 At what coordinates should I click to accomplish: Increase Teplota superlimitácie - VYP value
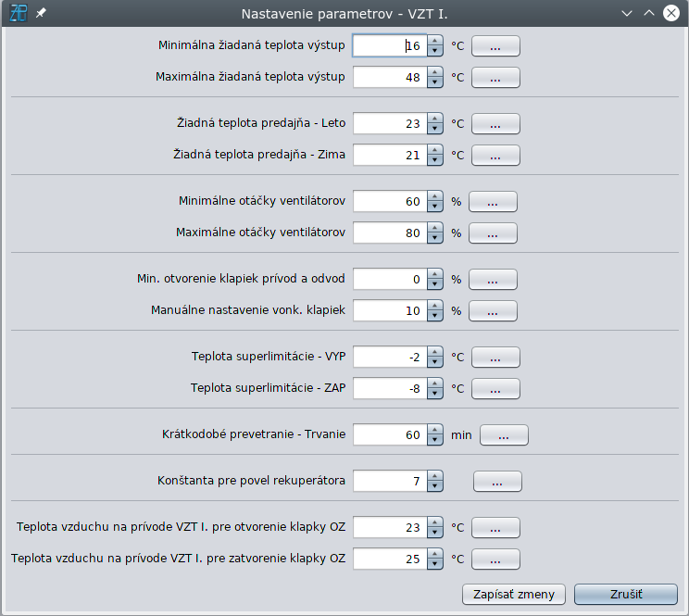point(434,352)
